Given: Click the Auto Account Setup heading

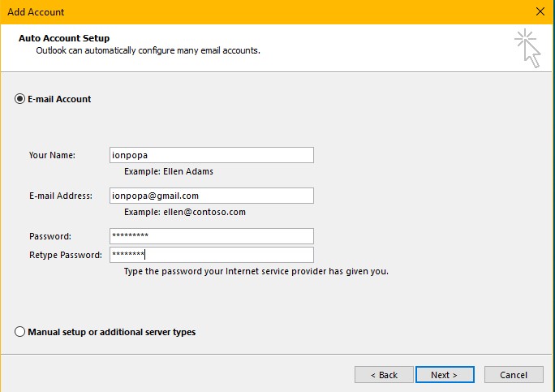Looking at the screenshot, I should coord(64,38).
